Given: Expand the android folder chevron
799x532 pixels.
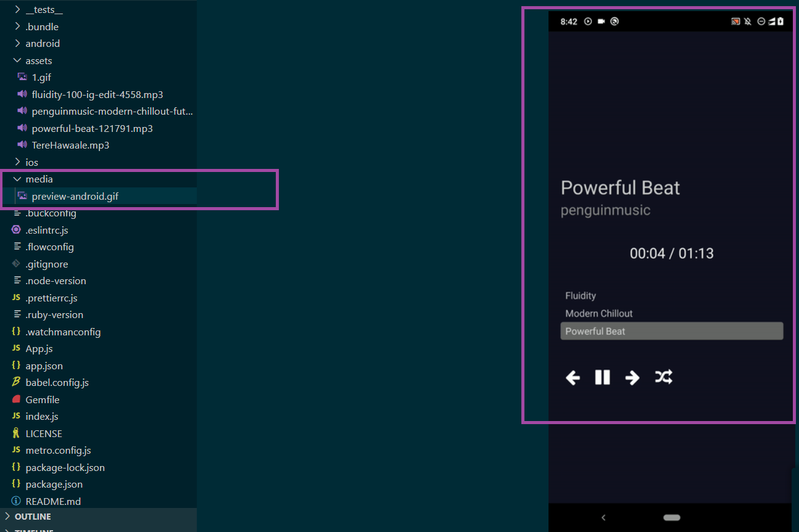Looking at the screenshot, I should pos(17,43).
